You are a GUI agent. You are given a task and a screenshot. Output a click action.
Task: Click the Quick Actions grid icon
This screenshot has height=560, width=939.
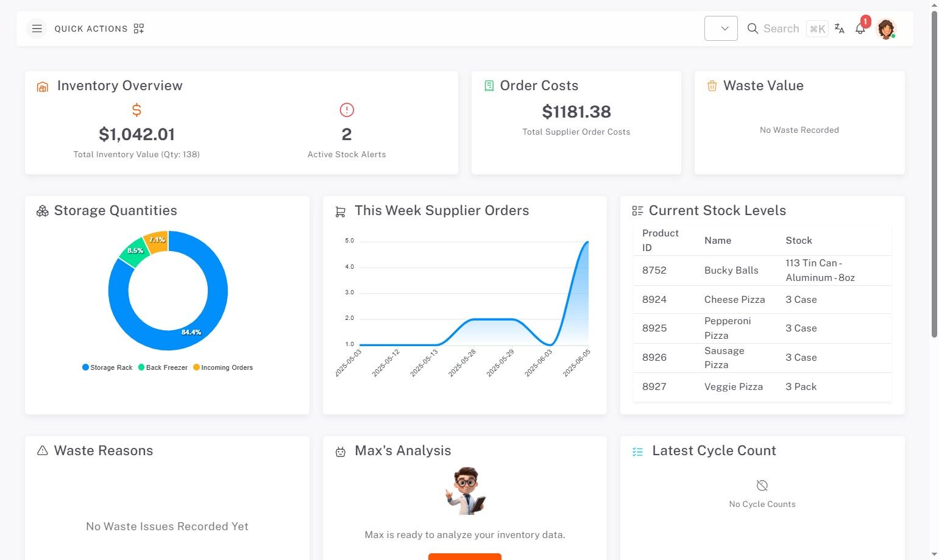tap(139, 29)
